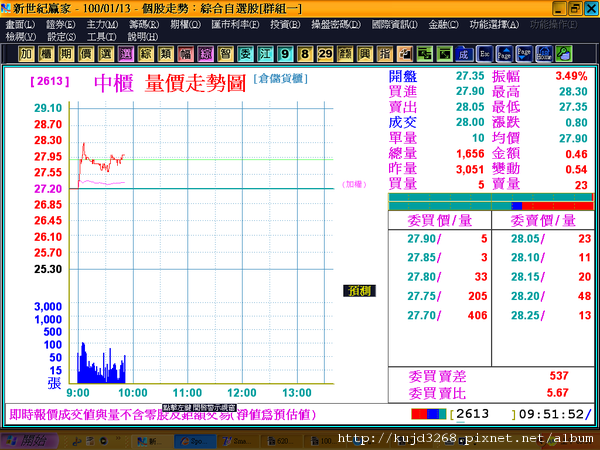Select bid row 27.90 / 5
The image size is (600, 450).
[x=440, y=239]
